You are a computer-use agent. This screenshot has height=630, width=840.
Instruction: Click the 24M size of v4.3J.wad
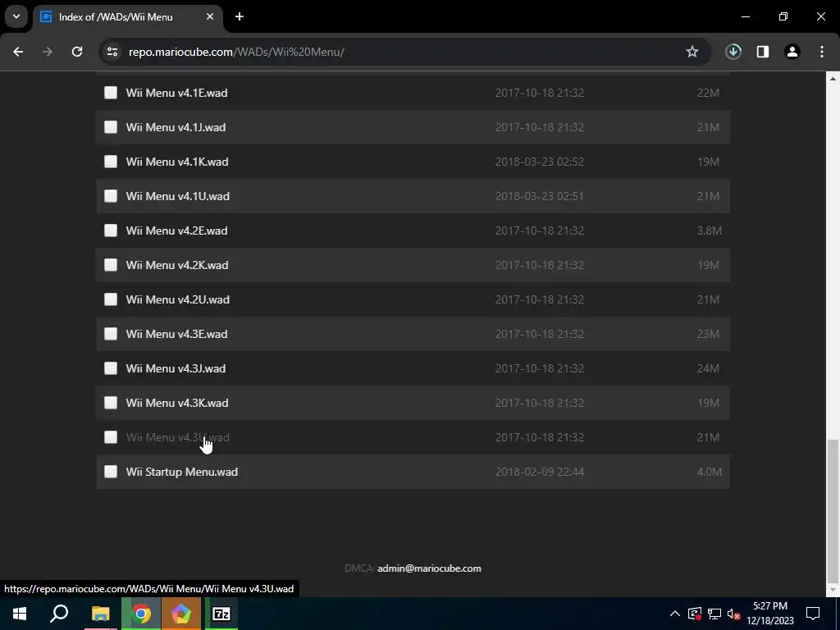pos(708,368)
